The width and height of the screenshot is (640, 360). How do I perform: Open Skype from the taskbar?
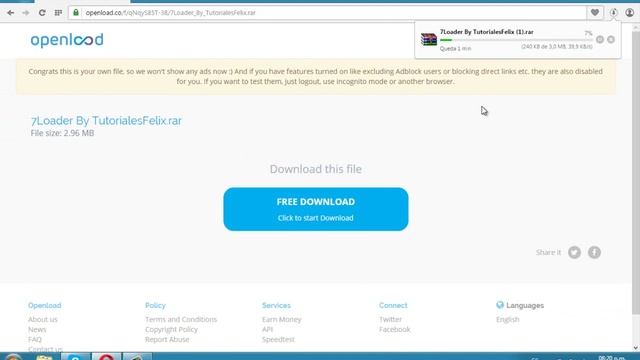coord(76,357)
